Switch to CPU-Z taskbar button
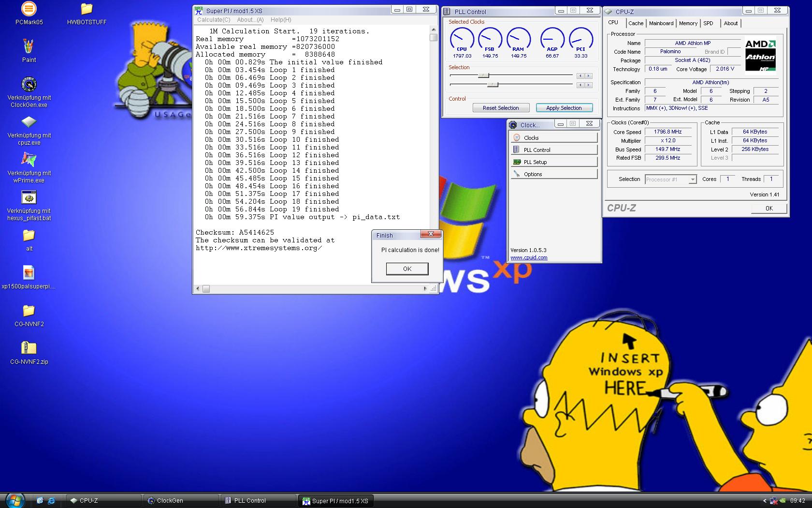This screenshot has height=508, width=812. click(105, 501)
